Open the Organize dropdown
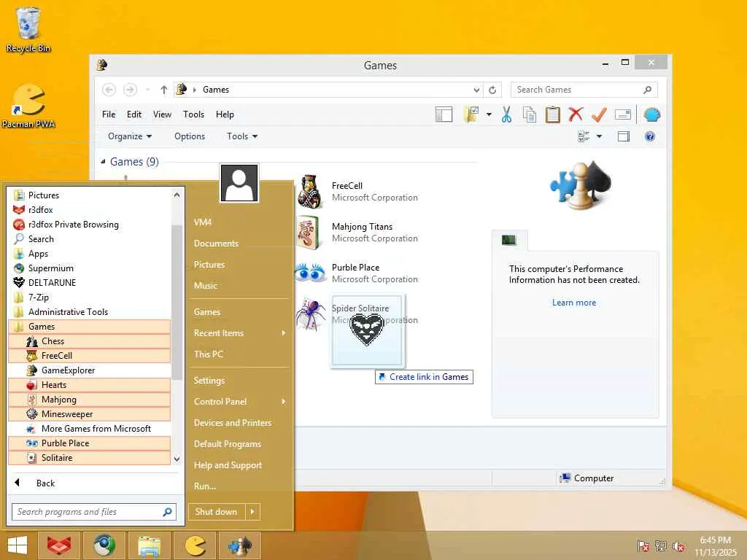 130,136
